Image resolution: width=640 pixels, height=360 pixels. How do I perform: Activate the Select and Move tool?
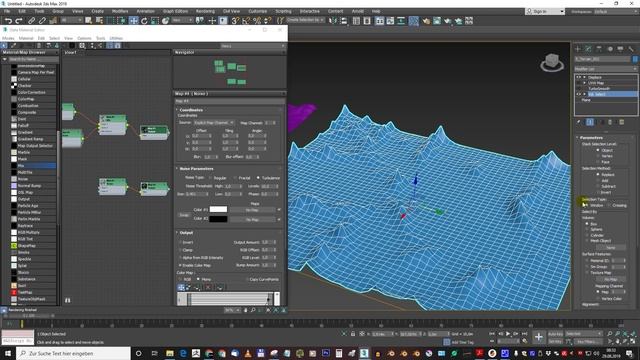pyautogui.click(x=133, y=20)
